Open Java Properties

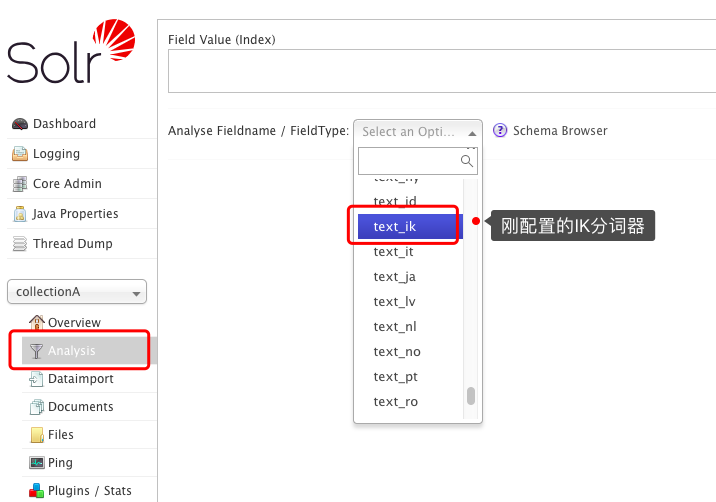(x=75, y=214)
